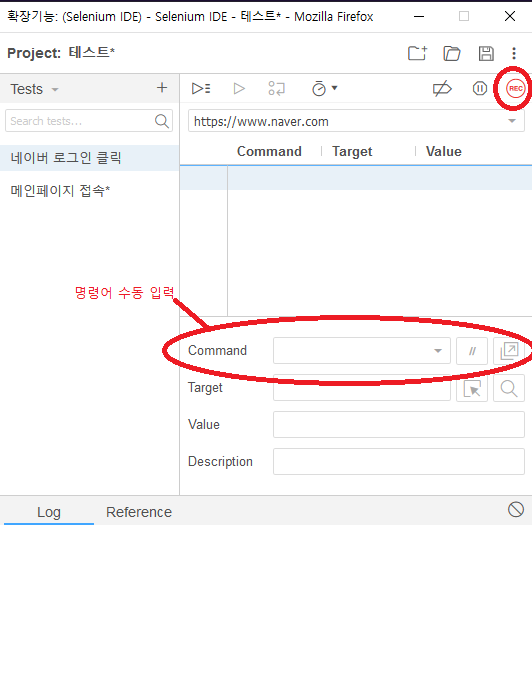Click the Description input field
This screenshot has height=685, width=532.
click(399, 462)
